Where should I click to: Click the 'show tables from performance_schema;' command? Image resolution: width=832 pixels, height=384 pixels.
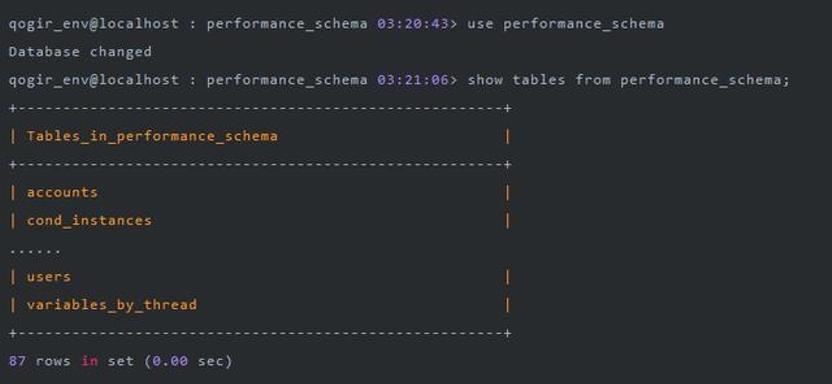click(x=628, y=80)
